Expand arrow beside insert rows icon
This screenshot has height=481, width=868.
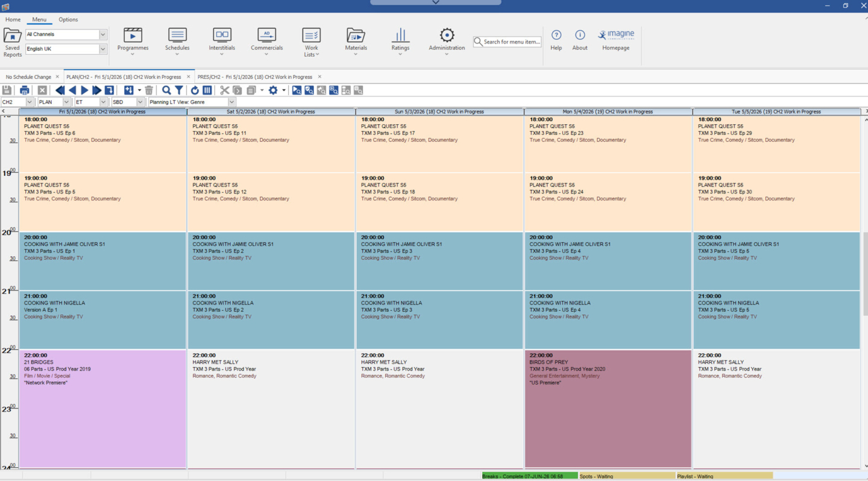[x=139, y=90]
